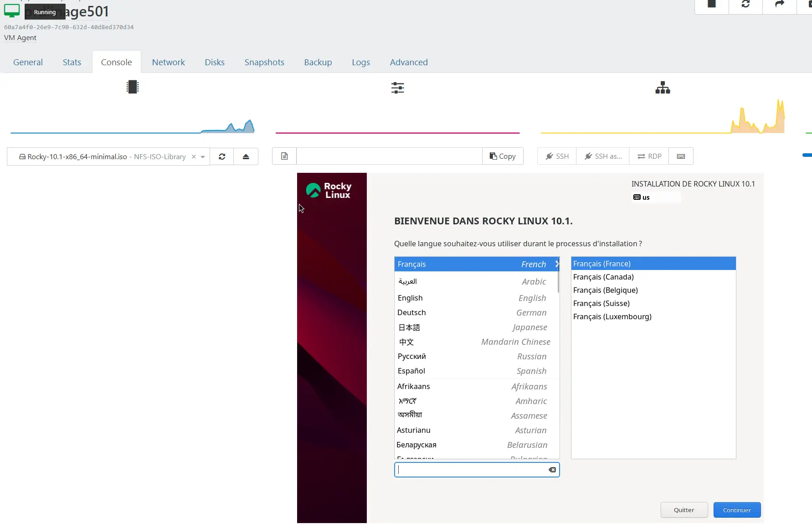Image resolution: width=812 pixels, height=524 pixels.
Task: Open the Stats tab
Action: point(72,62)
